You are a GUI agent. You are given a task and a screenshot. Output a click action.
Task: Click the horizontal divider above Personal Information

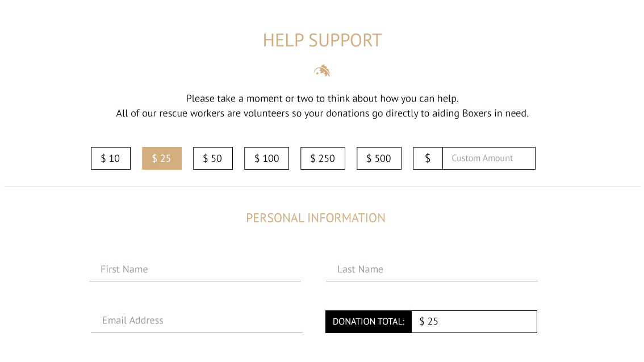322,187
